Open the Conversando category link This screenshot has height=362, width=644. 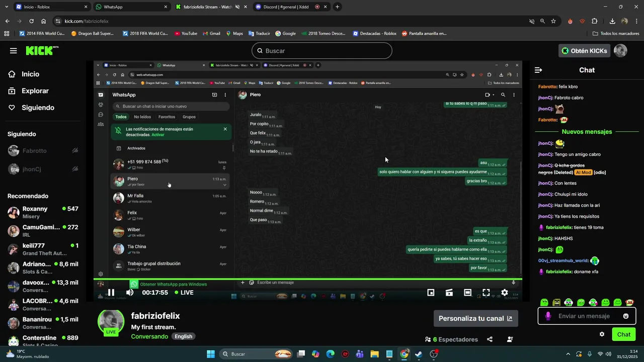click(x=149, y=336)
